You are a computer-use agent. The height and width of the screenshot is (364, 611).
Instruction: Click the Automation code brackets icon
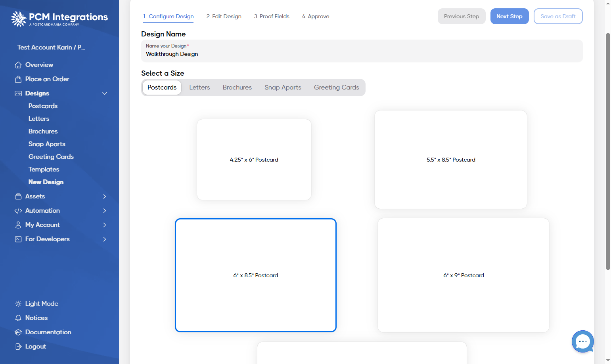tap(18, 211)
